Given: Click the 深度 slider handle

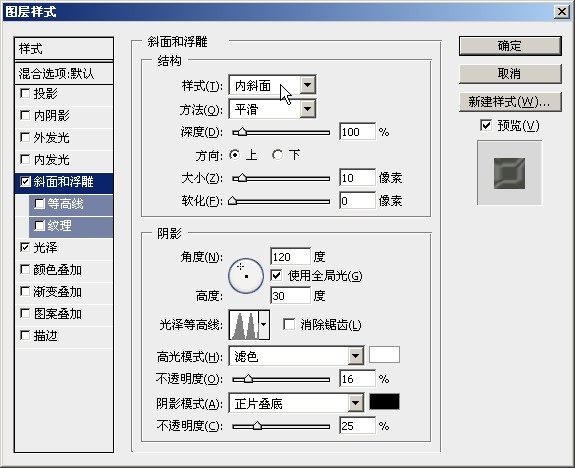Looking at the screenshot, I should [x=242, y=132].
